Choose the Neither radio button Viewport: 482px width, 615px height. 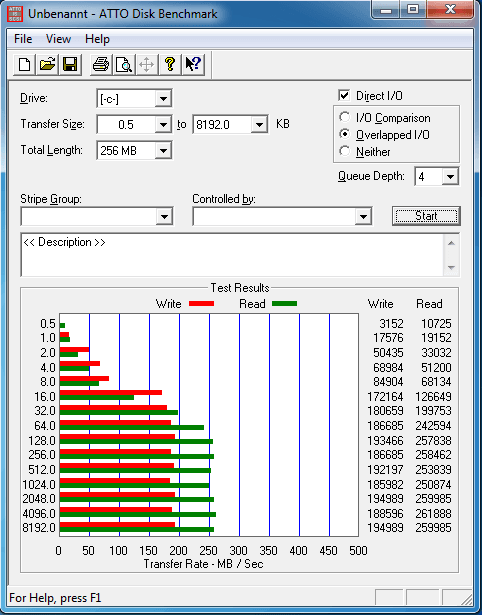tap(344, 151)
